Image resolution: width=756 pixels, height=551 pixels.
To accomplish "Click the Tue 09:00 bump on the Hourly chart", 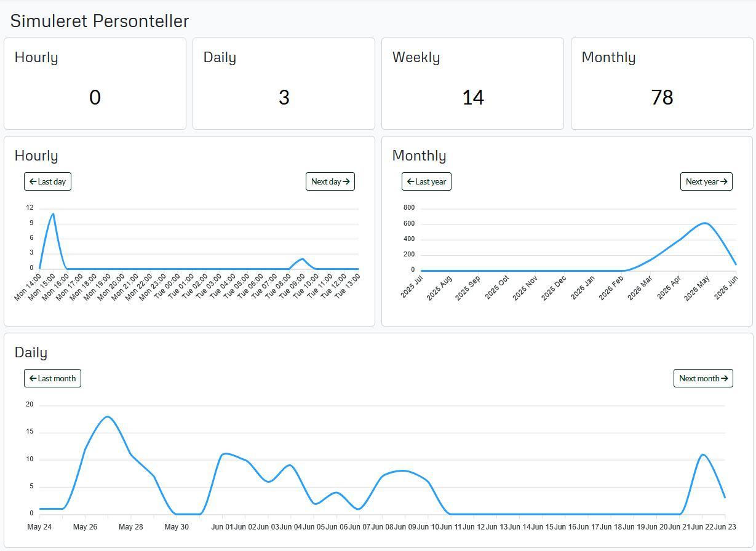I will point(302,259).
